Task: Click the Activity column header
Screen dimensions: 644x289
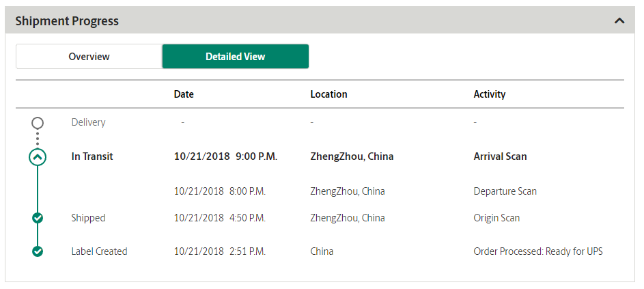Action: pyautogui.click(x=490, y=94)
